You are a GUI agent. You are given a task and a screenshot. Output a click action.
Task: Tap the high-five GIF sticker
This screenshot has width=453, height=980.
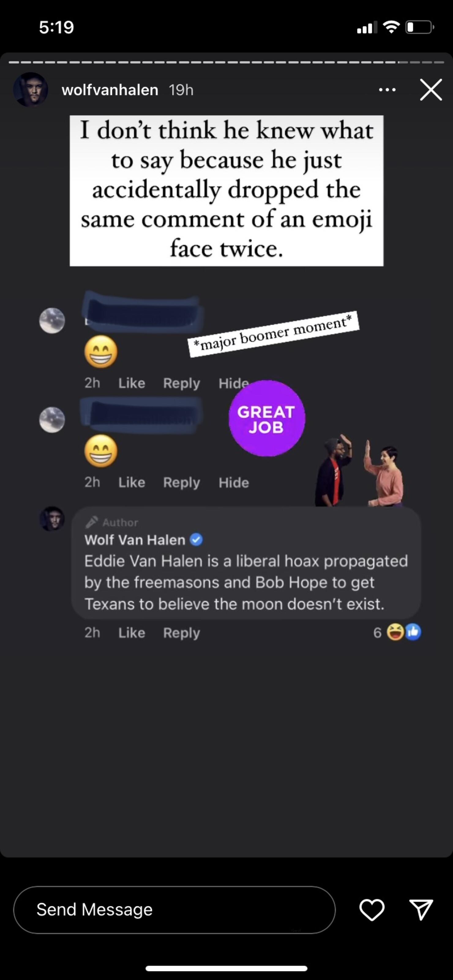coord(359,470)
